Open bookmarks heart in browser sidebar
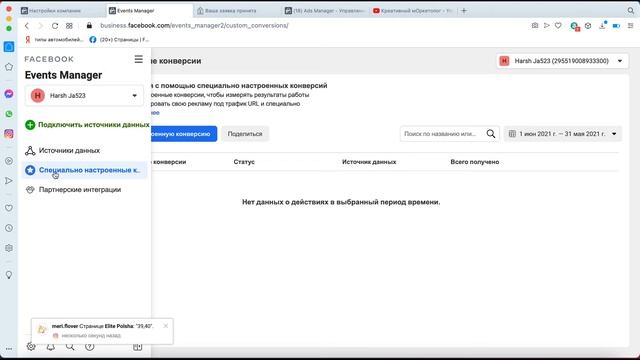640x360 pixels. pyautogui.click(x=9, y=208)
